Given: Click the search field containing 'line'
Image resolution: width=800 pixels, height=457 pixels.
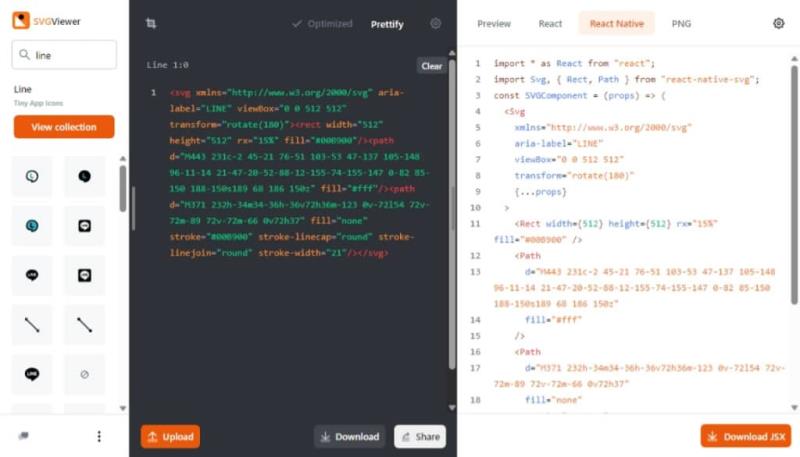Looking at the screenshot, I should [64, 55].
